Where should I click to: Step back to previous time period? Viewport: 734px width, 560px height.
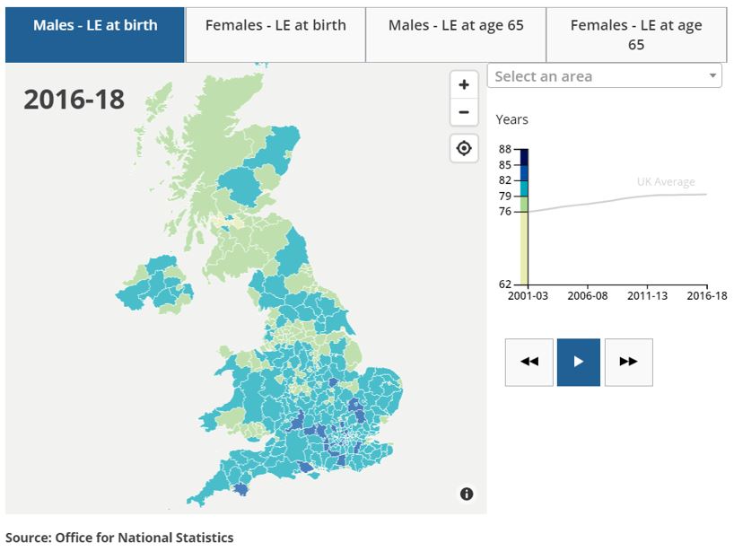click(x=529, y=362)
